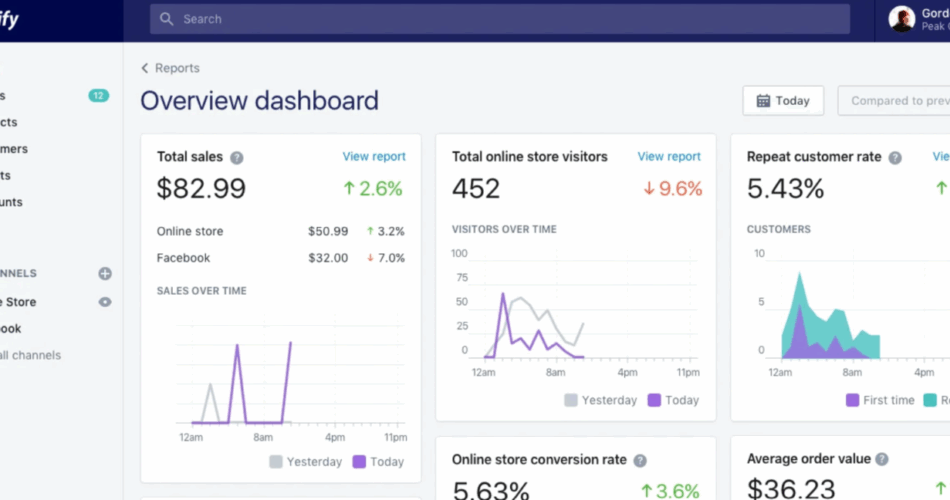
Task: Open the all channels sidebar item
Action: (x=30, y=355)
